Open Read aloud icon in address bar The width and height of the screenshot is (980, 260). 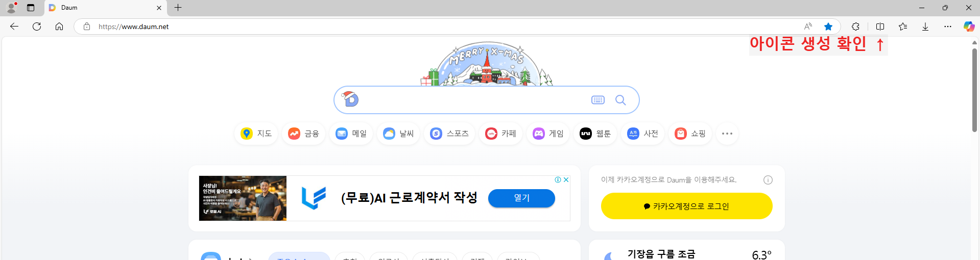[808, 27]
